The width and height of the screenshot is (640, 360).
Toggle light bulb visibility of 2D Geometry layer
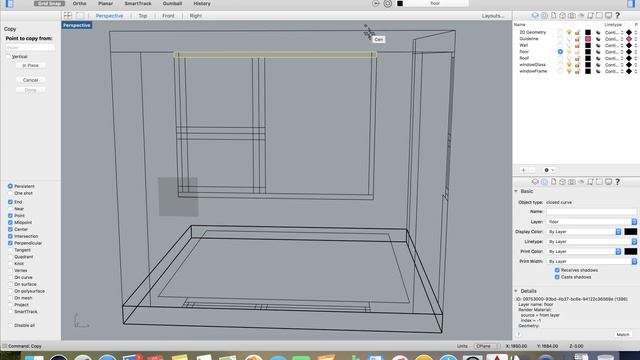point(569,32)
